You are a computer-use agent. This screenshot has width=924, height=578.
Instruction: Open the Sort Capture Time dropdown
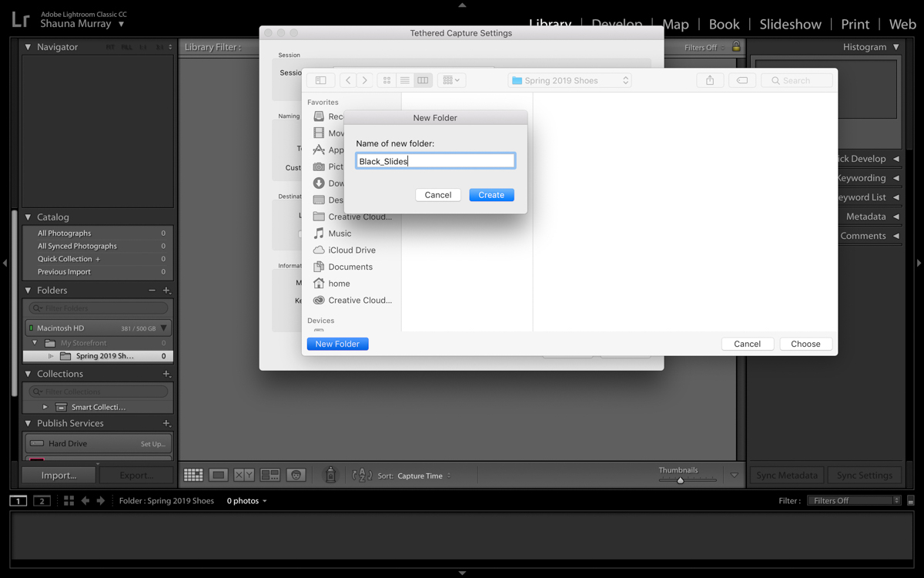click(x=423, y=476)
